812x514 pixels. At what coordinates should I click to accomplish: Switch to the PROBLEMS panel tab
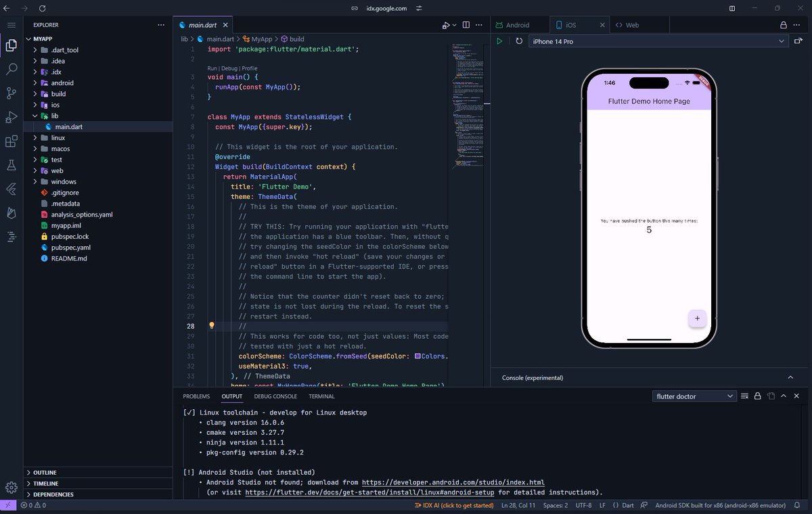click(196, 396)
